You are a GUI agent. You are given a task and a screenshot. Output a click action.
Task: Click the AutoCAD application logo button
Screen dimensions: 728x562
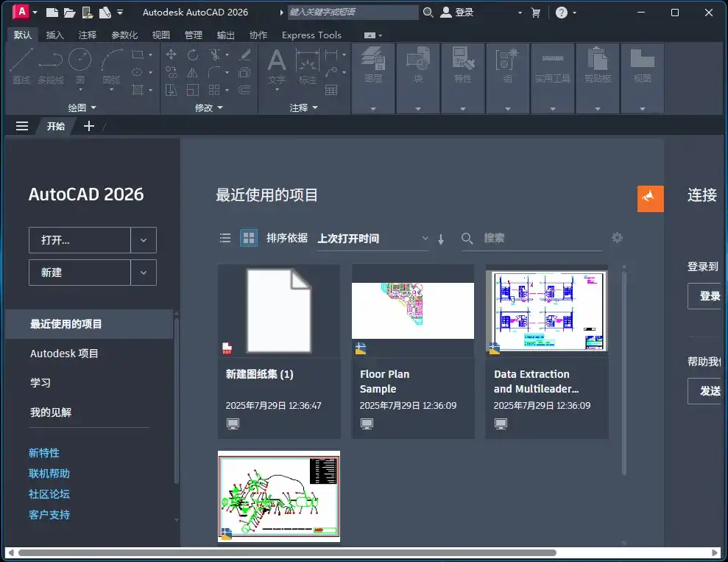(x=21, y=12)
